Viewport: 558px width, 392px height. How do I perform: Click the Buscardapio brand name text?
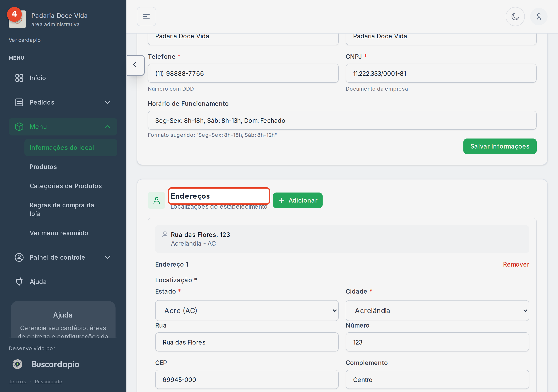point(55,364)
